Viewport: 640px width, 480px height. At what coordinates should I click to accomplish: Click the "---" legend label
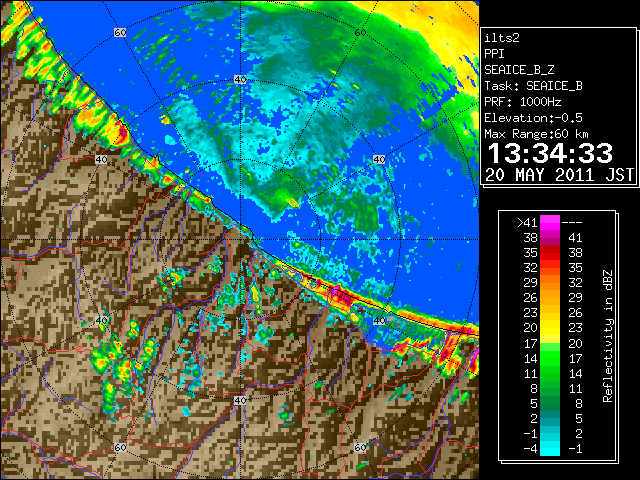pyautogui.click(x=572, y=223)
